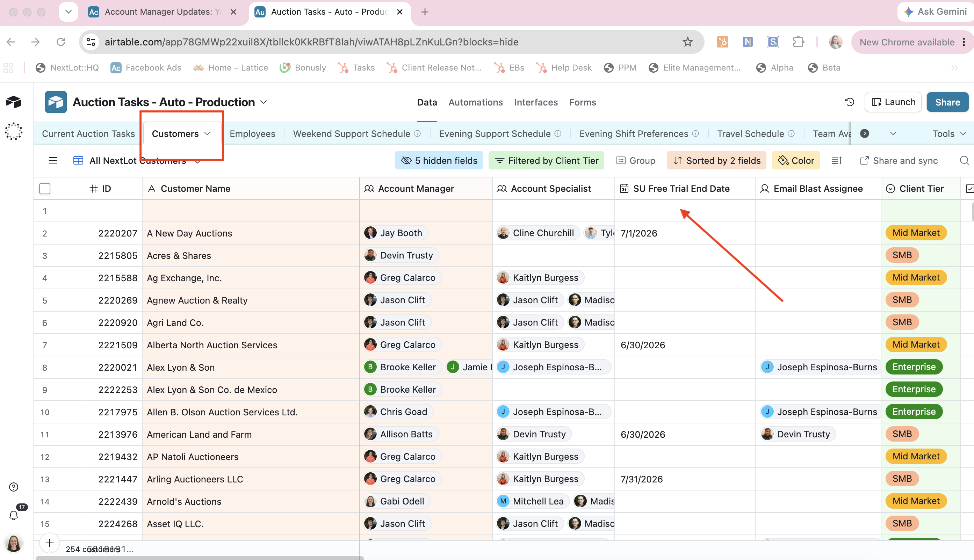974x560 pixels.
Task: Click the search magnifier in view toolbar
Action: [964, 160]
